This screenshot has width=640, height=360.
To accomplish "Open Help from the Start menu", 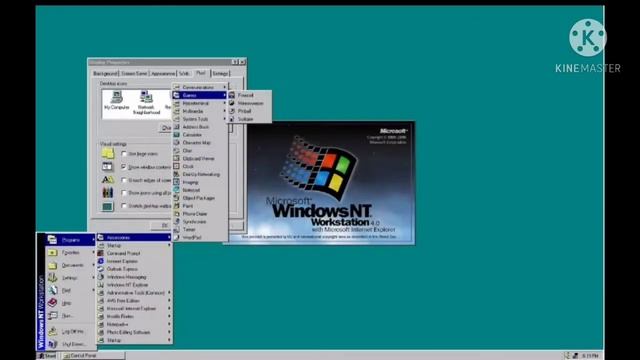I will [70, 303].
